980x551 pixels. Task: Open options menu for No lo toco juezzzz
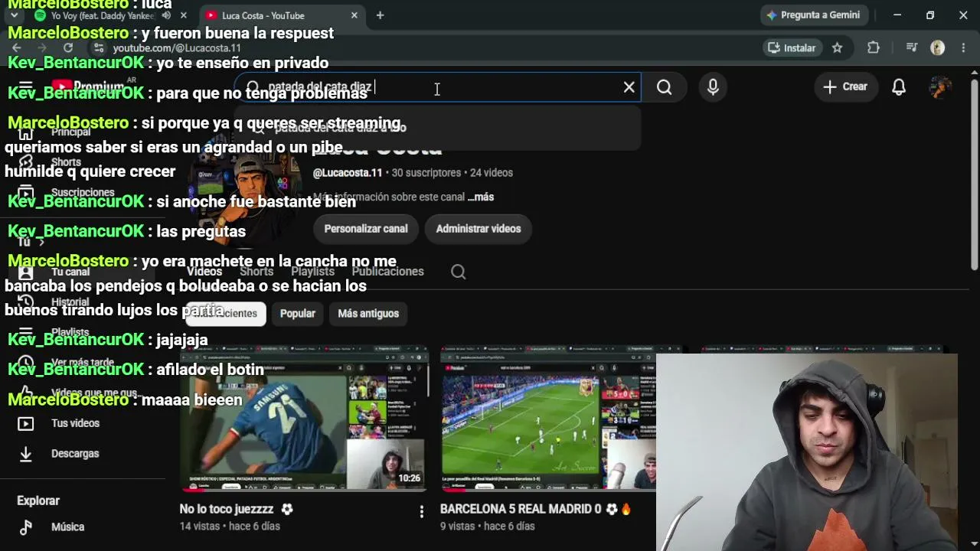point(421,512)
